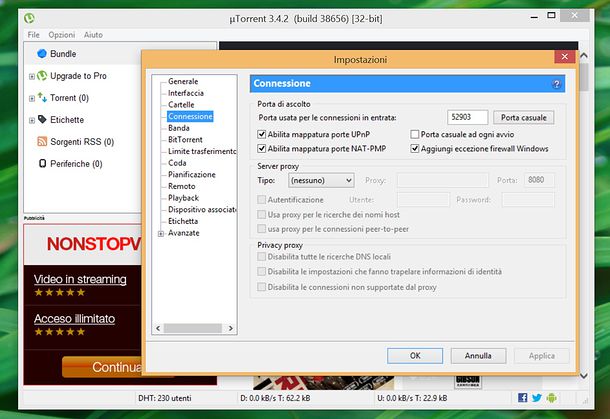This screenshot has width=610, height=419.
Task: Open Acceso illimitato ad link
Action: point(74,319)
